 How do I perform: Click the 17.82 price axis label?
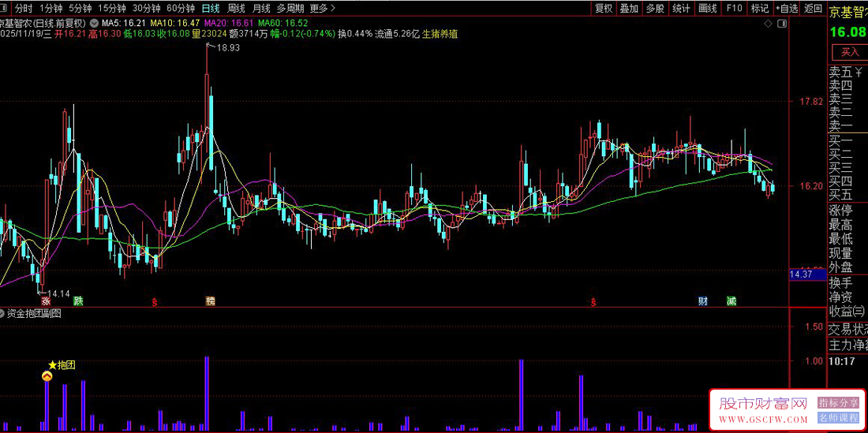pyautogui.click(x=811, y=101)
